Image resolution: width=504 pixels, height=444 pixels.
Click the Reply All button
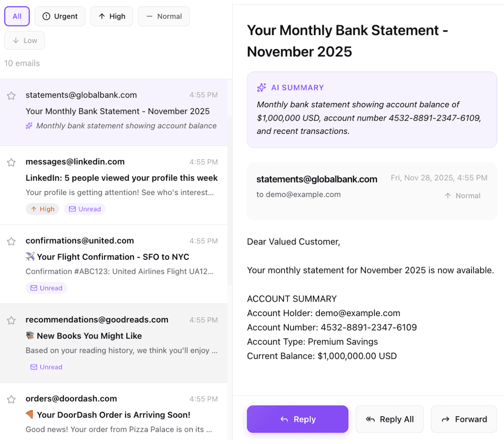[389, 419]
